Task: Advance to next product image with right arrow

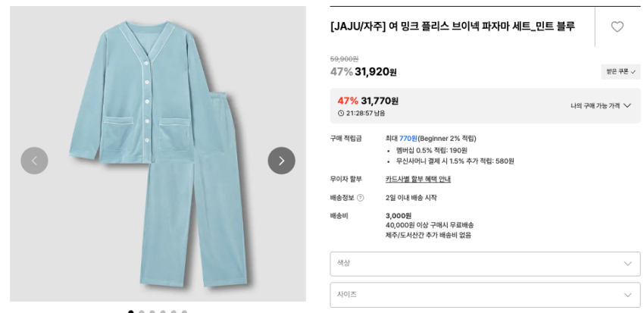Action: [281, 161]
